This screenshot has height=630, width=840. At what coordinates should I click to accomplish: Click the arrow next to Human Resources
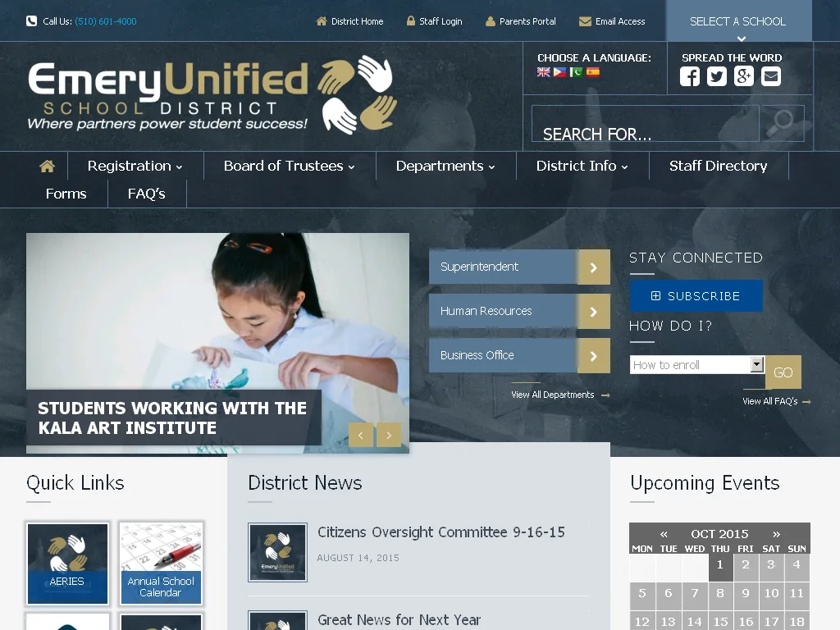click(x=594, y=311)
